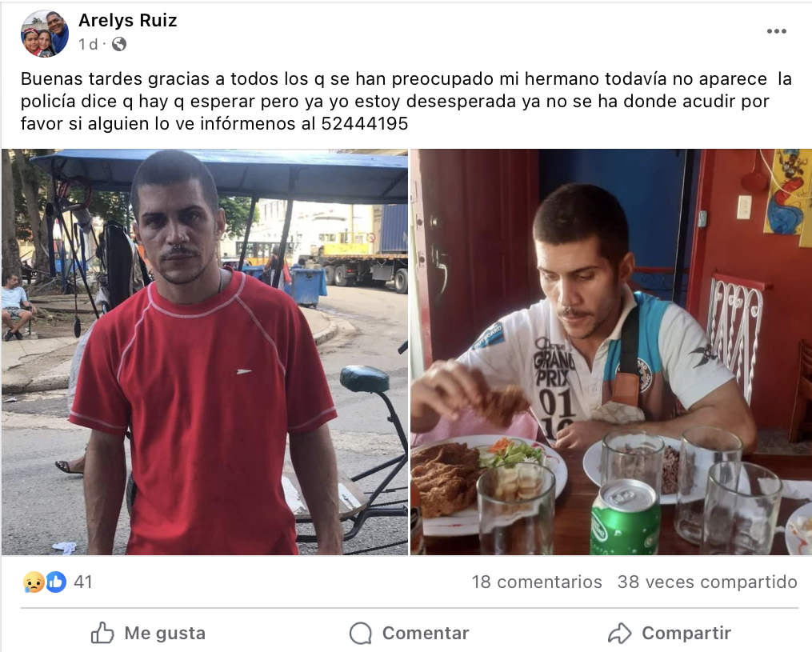Like the post with Me gusta
Viewport: 812px width, 652px height.
click(x=149, y=633)
